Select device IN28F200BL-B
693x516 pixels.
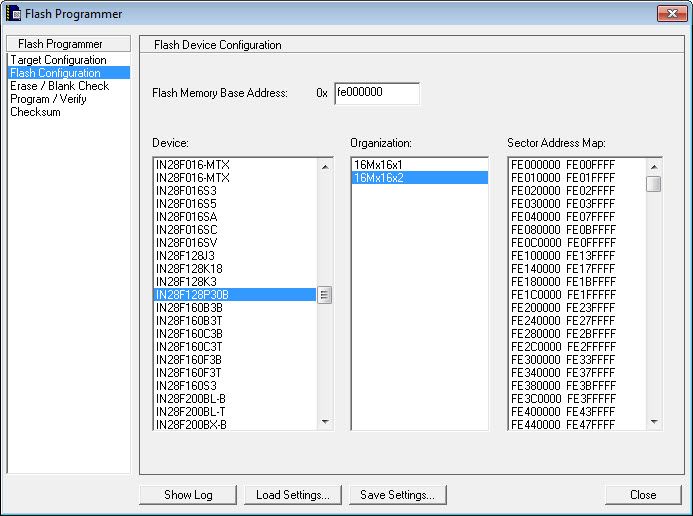click(x=235, y=398)
